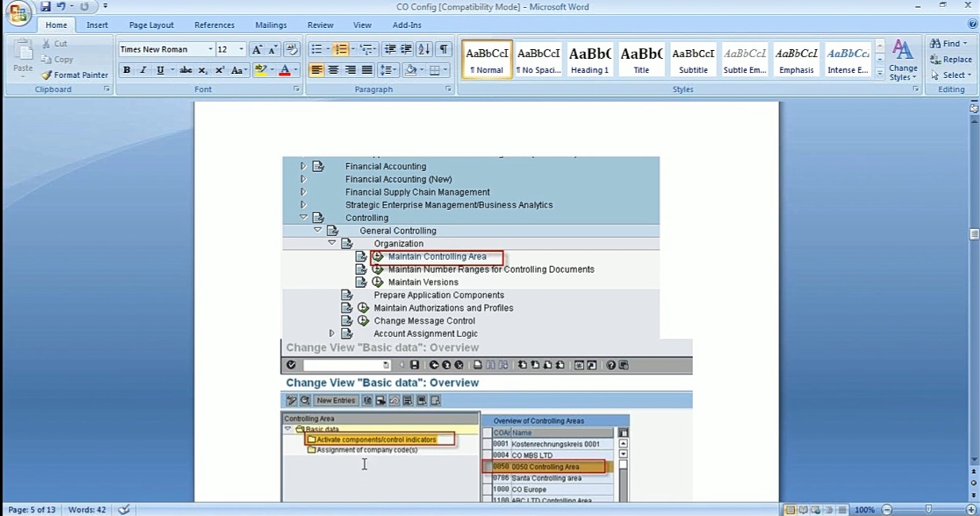Apply the Normal style
This screenshot has width=980, height=516.
pos(486,60)
